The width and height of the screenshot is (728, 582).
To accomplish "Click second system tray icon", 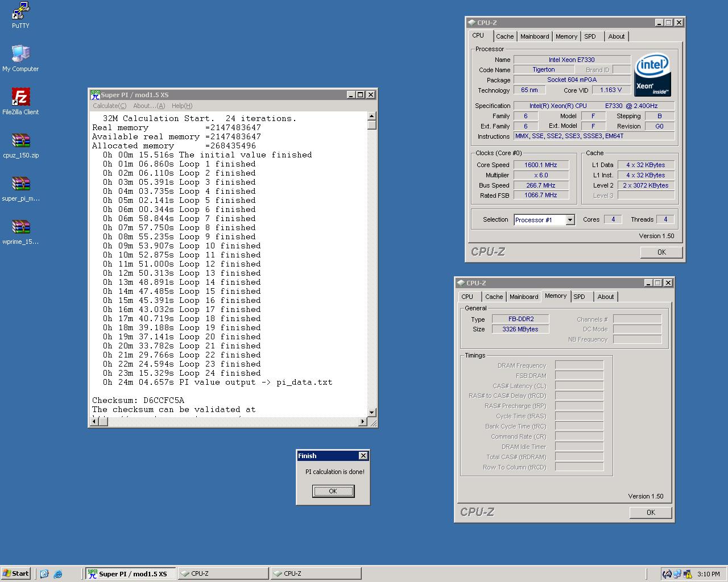I will pyautogui.click(x=677, y=574).
